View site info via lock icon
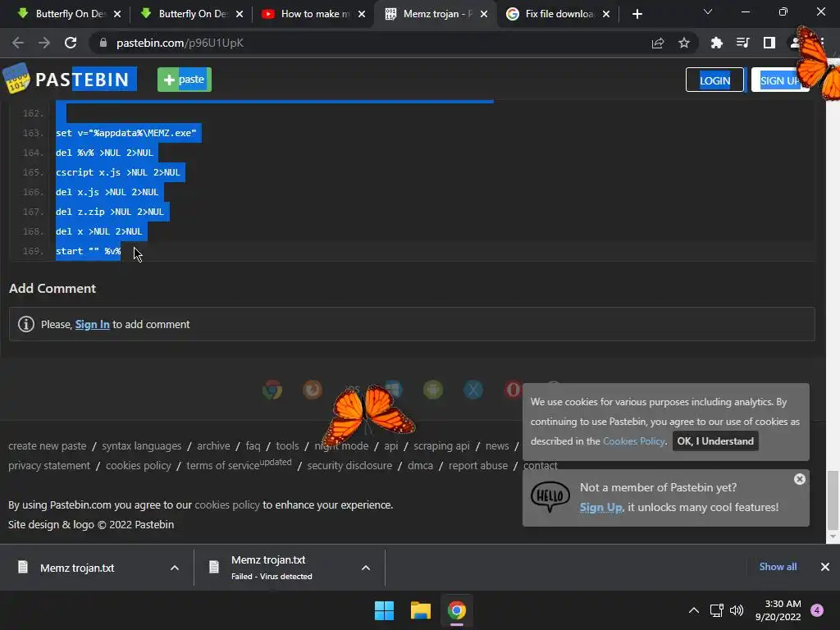 (x=103, y=43)
